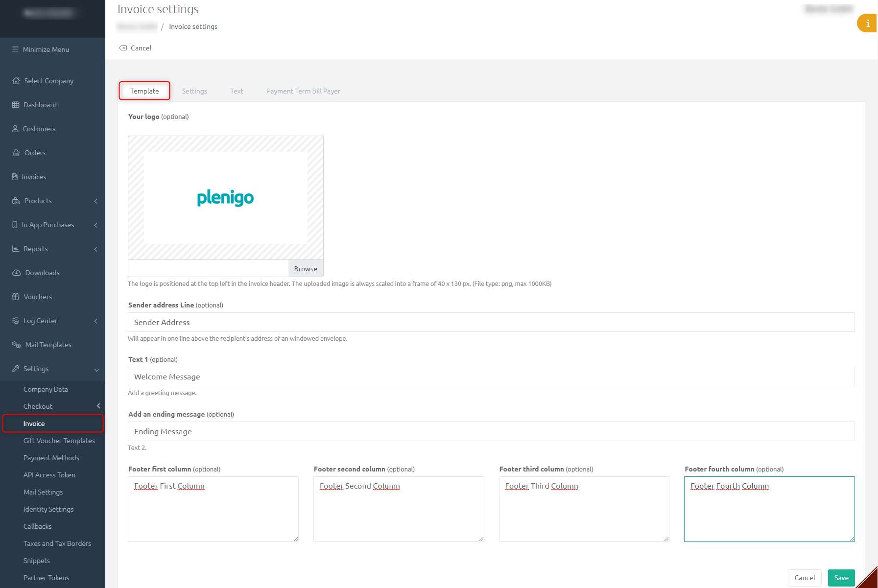
Task: Expand the Products submenu arrow
Action: click(96, 201)
